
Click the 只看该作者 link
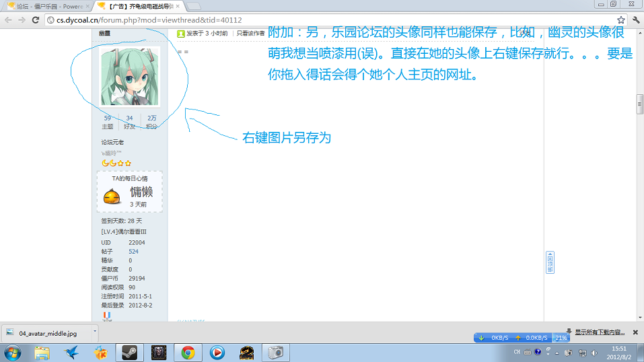[250, 33]
